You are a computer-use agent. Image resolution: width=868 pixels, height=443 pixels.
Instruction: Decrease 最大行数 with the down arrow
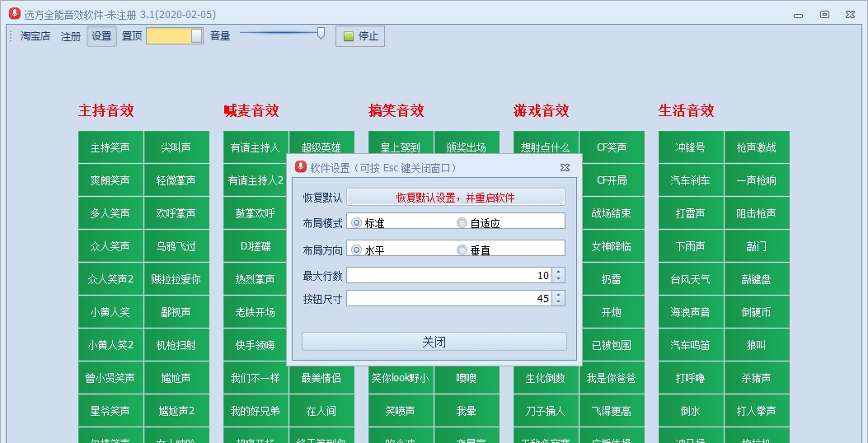click(559, 279)
